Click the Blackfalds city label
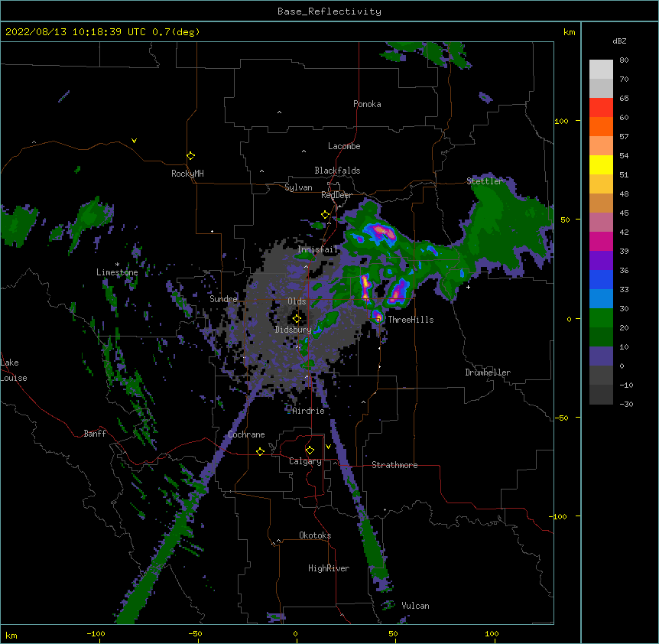 [x=337, y=171]
